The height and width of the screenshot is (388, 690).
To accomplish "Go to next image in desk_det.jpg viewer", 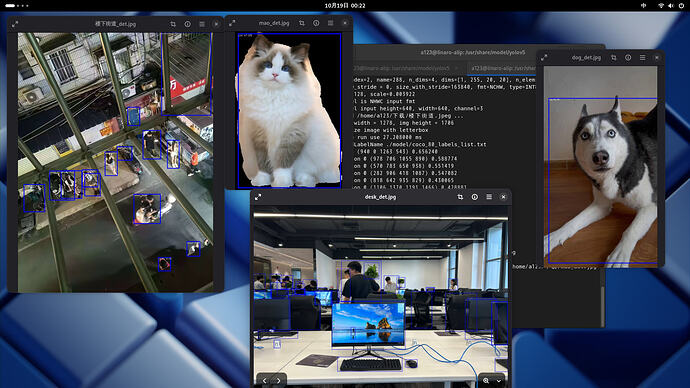I will coord(279,381).
